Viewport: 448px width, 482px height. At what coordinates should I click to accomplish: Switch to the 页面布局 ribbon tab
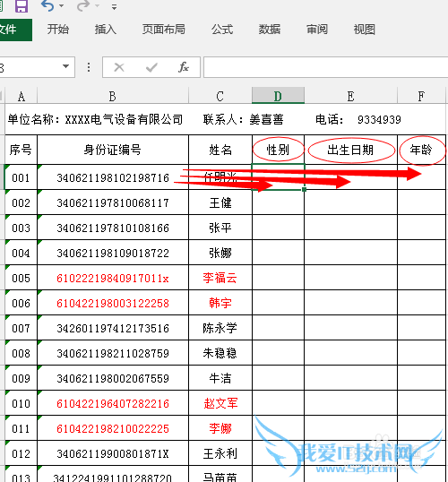(164, 30)
